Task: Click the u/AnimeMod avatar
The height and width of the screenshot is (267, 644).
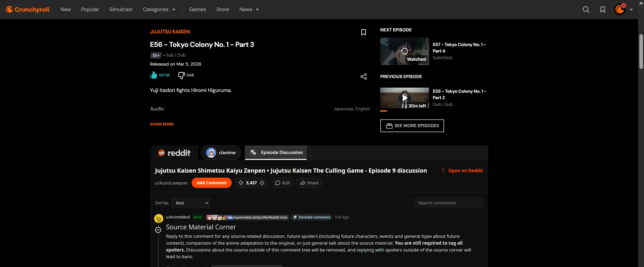Action: click(158, 219)
